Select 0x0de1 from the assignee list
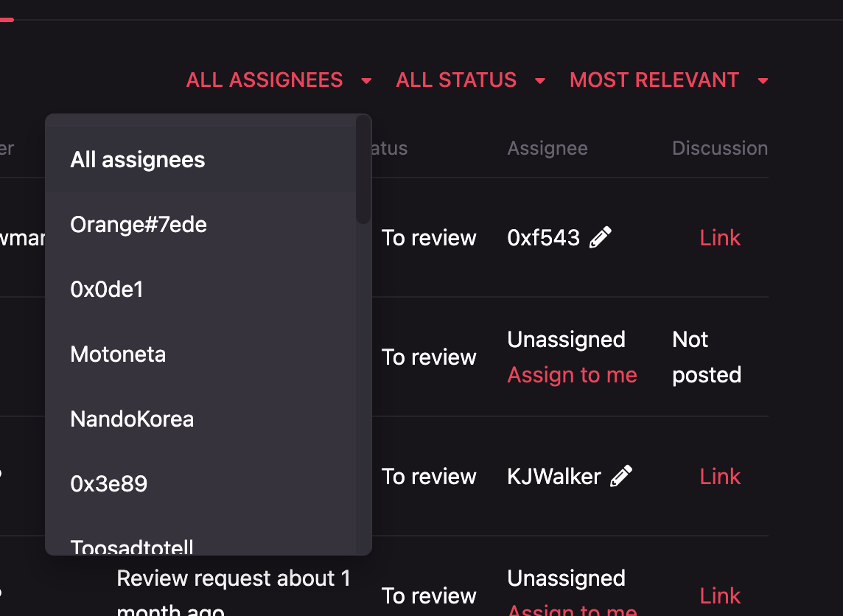843x616 pixels. click(x=107, y=290)
